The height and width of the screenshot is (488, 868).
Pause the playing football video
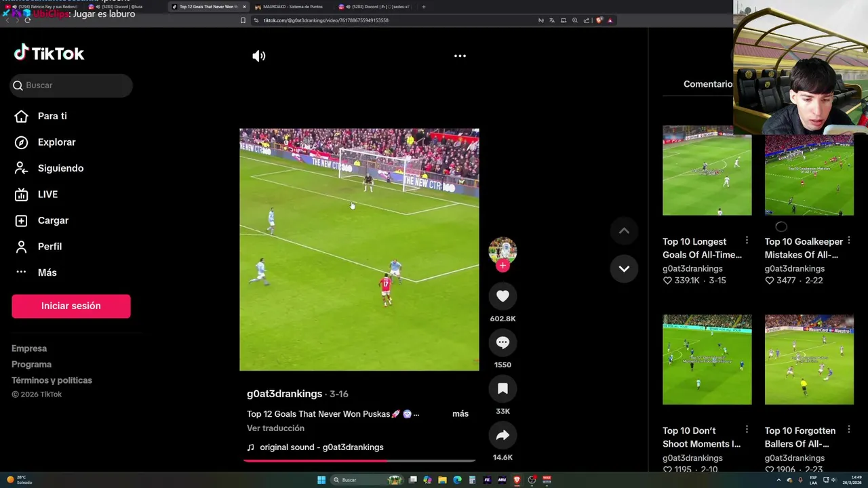coord(359,249)
